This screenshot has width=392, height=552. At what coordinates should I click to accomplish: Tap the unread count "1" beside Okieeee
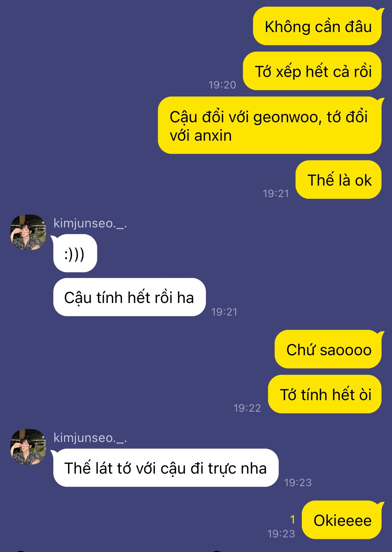point(293,520)
